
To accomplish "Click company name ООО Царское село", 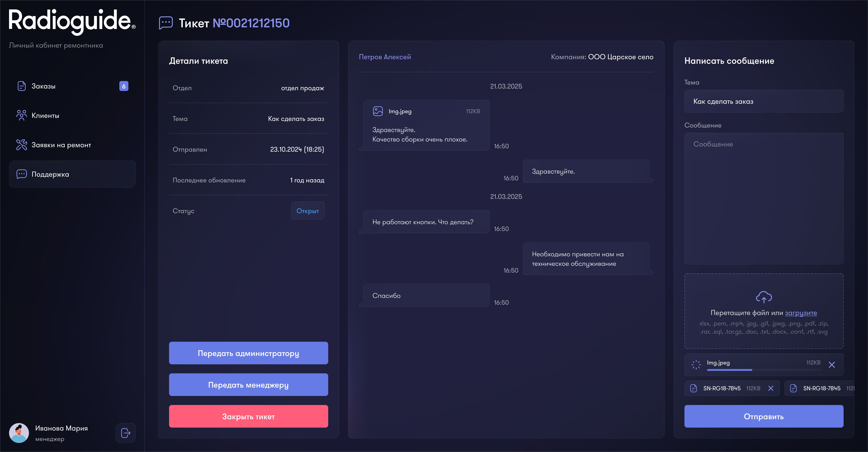I will pos(621,57).
